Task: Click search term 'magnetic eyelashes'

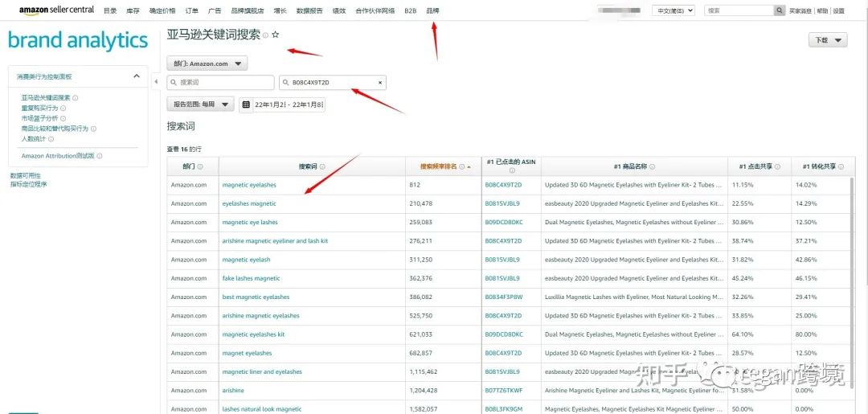Action: coord(249,185)
